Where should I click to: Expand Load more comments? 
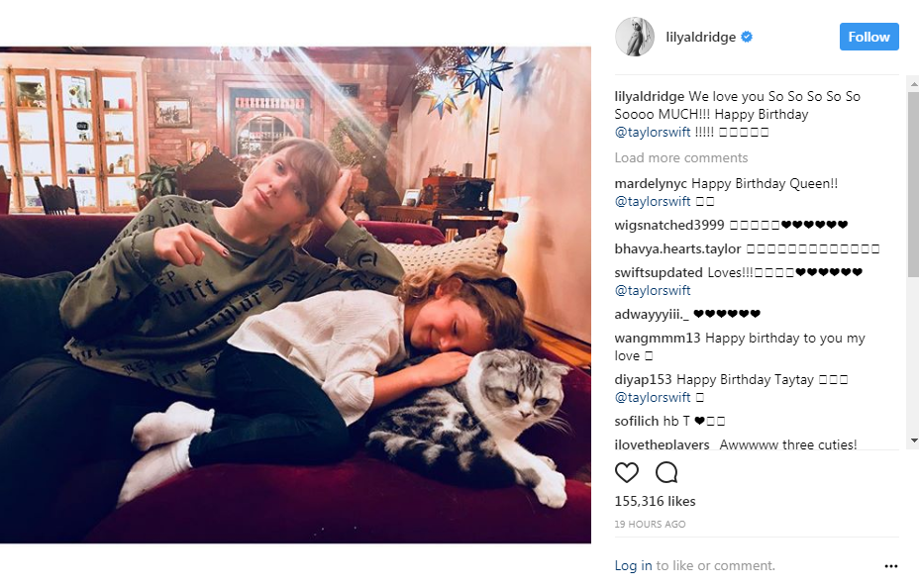point(681,157)
